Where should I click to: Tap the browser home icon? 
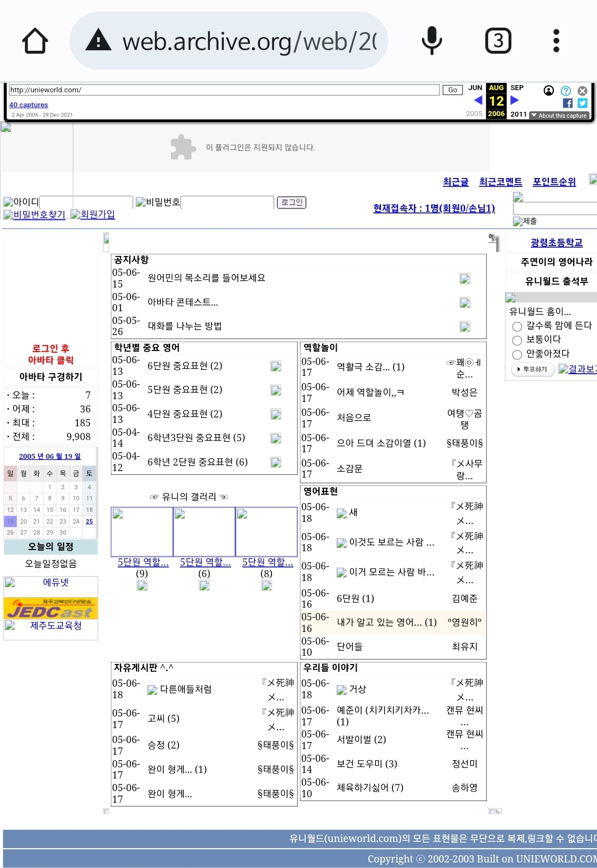click(35, 40)
